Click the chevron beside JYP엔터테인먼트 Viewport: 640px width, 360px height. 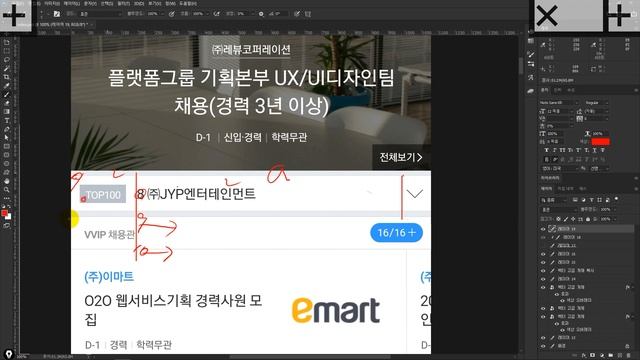click(415, 194)
